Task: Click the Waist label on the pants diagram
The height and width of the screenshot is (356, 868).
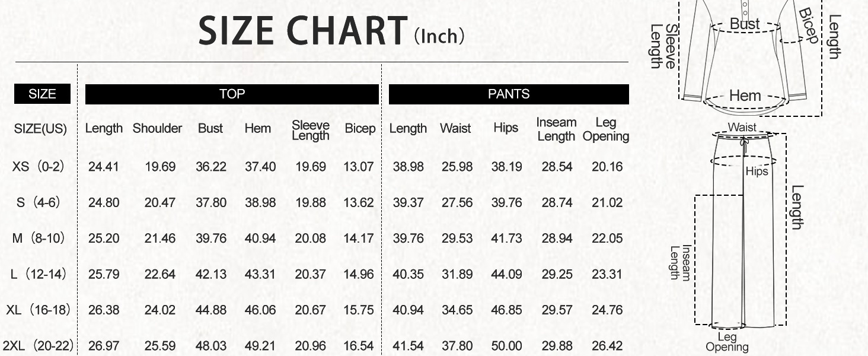Action: 742,127
